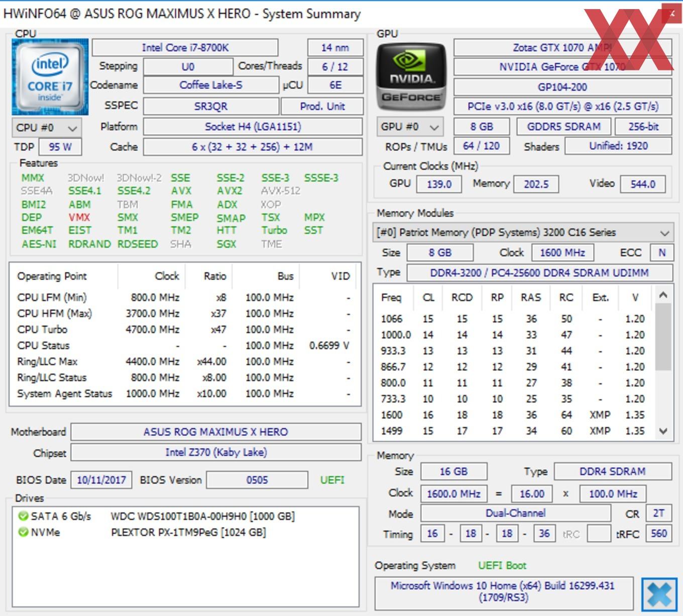Click the total memory Size 16 GB field
The width and height of the screenshot is (683, 616).
pos(453,472)
